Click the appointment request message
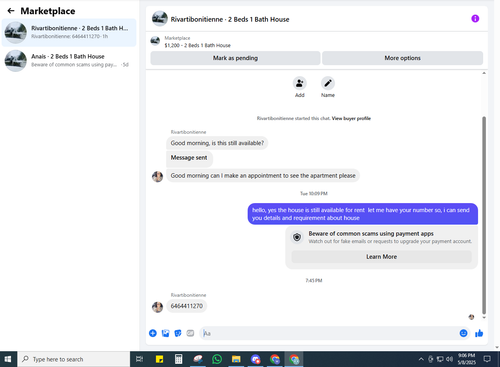Viewport: 500px width, 367px height. tap(263, 176)
